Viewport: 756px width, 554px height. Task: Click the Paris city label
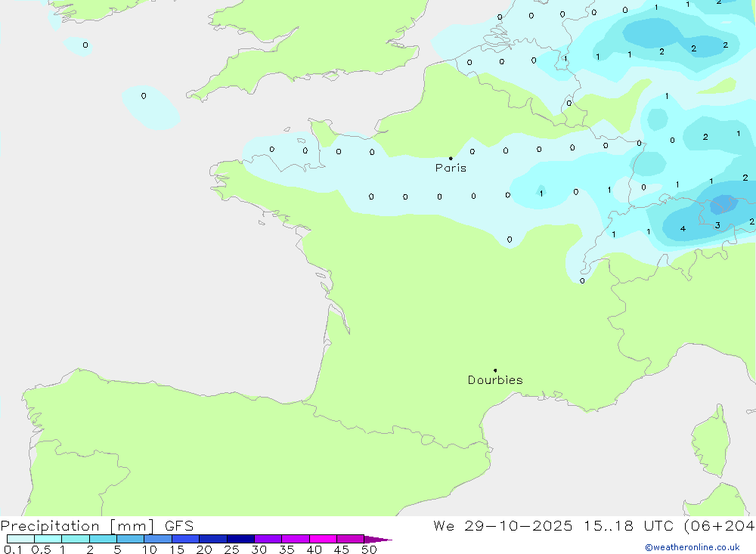[x=451, y=168]
